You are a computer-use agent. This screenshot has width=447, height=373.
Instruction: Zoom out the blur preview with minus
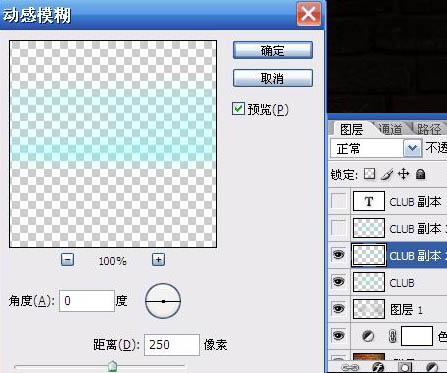click(x=68, y=260)
